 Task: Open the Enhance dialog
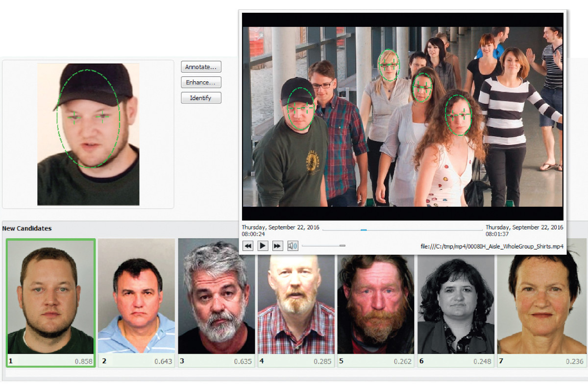click(201, 82)
